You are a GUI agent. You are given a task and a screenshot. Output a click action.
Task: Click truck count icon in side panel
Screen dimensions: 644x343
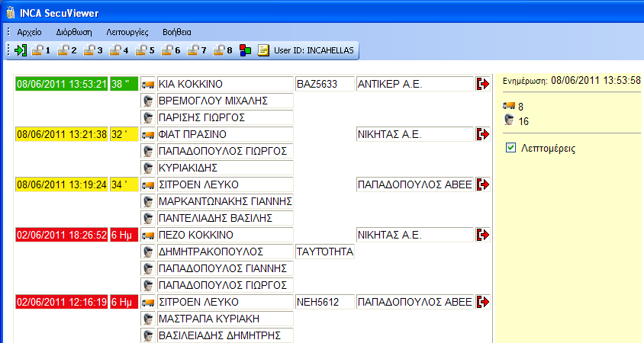[509, 106]
